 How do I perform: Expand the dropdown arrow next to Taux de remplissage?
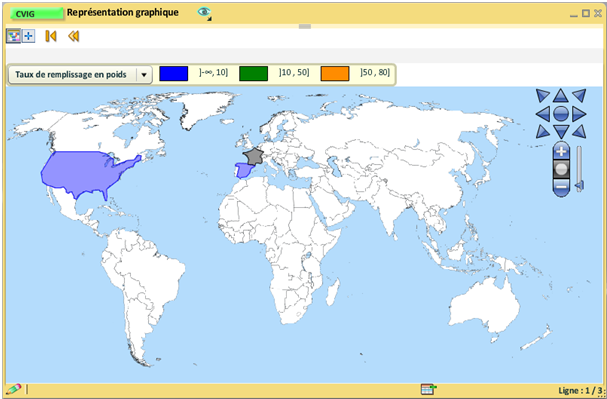(144, 75)
